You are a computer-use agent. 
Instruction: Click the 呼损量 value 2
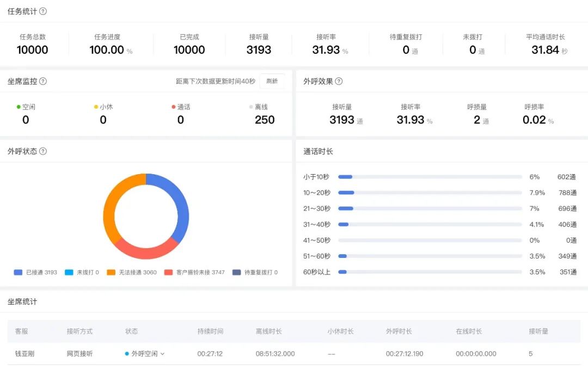(x=476, y=120)
